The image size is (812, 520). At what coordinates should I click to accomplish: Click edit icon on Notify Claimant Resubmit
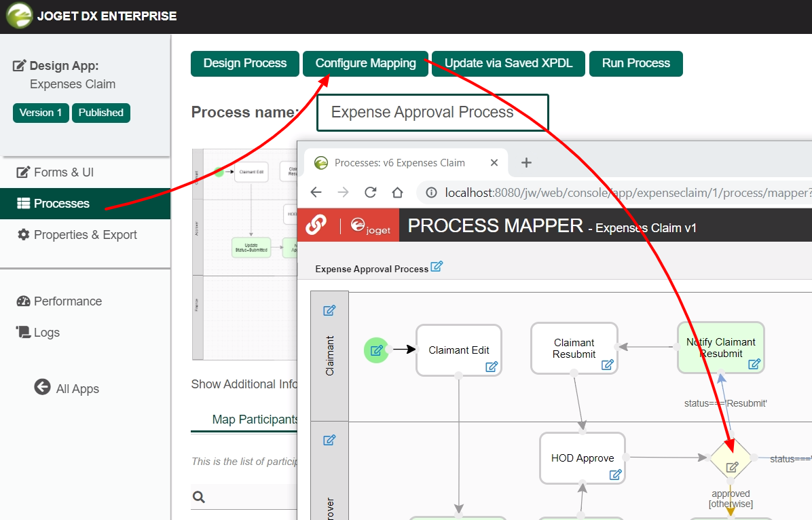click(754, 364)
